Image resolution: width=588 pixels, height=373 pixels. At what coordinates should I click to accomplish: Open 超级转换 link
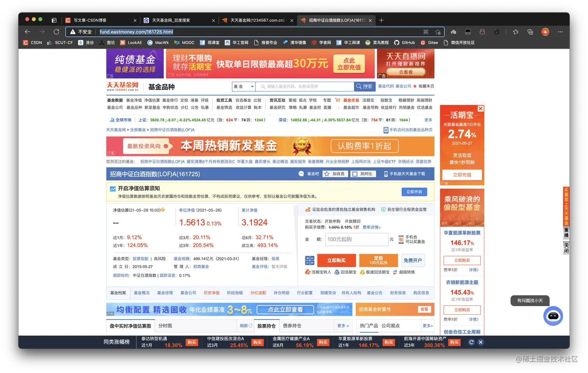click(404, 272)
